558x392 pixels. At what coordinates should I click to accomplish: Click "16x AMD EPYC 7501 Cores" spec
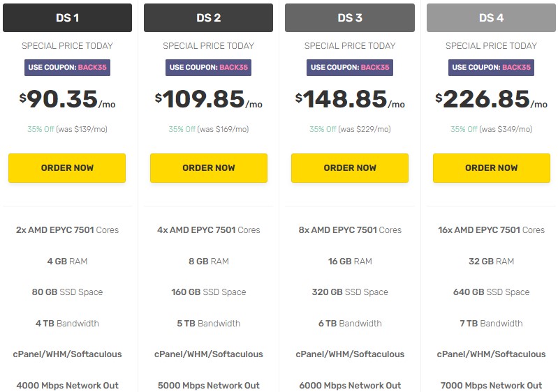pyautogui.click(x=491, y=229)
